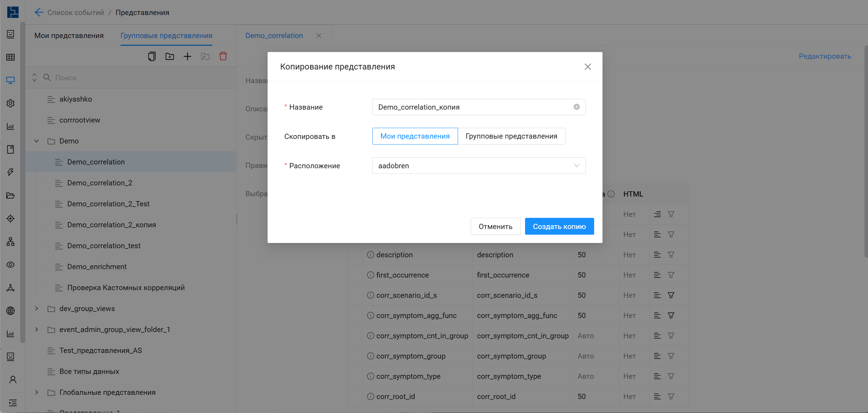Open the table grid sidebar icon

click(x=10, y=57)
